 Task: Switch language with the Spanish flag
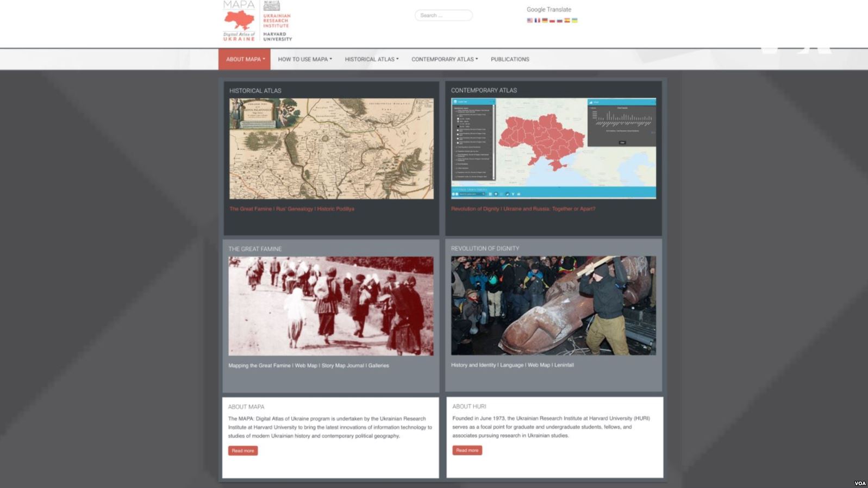[567, 21]
